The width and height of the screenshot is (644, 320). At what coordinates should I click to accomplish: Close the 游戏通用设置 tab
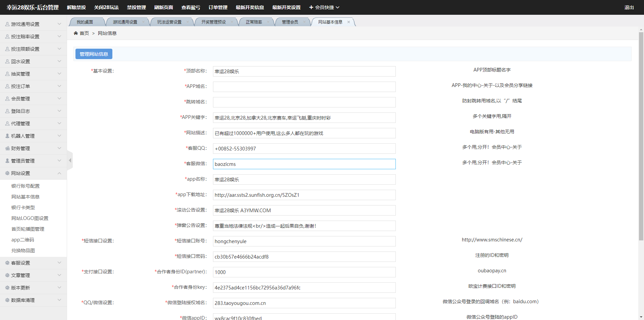[x=143, y=22]
